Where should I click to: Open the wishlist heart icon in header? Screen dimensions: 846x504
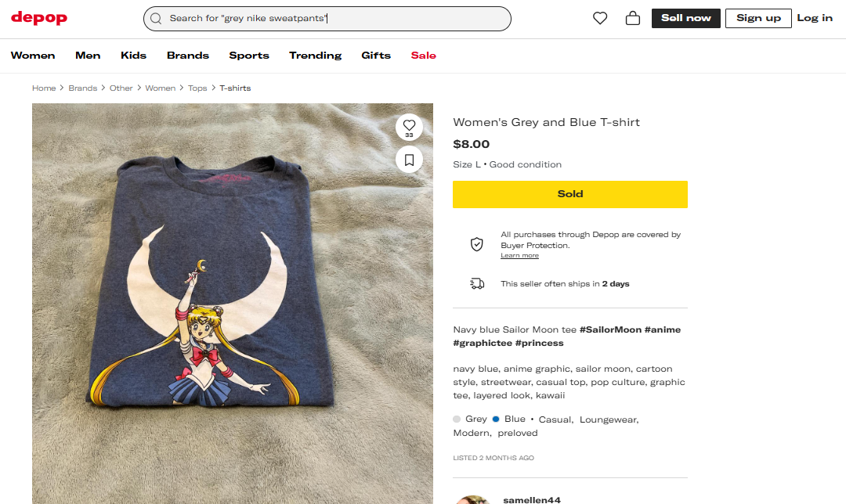(600, 18)
